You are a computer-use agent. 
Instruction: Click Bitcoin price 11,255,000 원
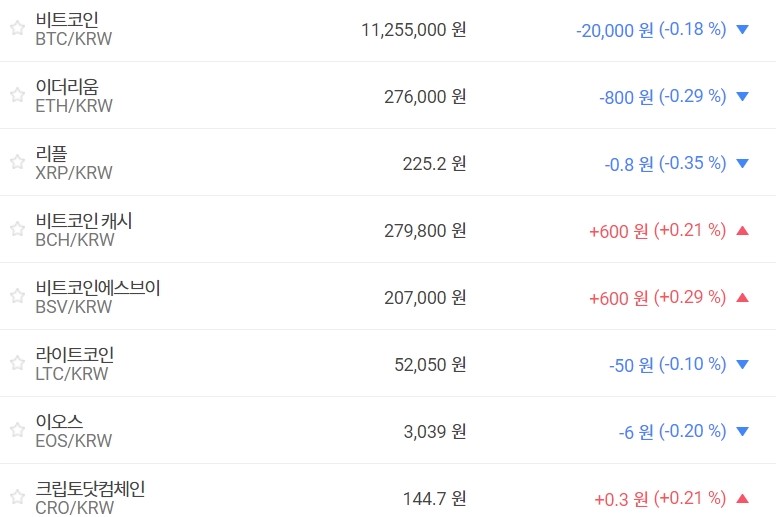pyautogui.click(x=413, y=30)
